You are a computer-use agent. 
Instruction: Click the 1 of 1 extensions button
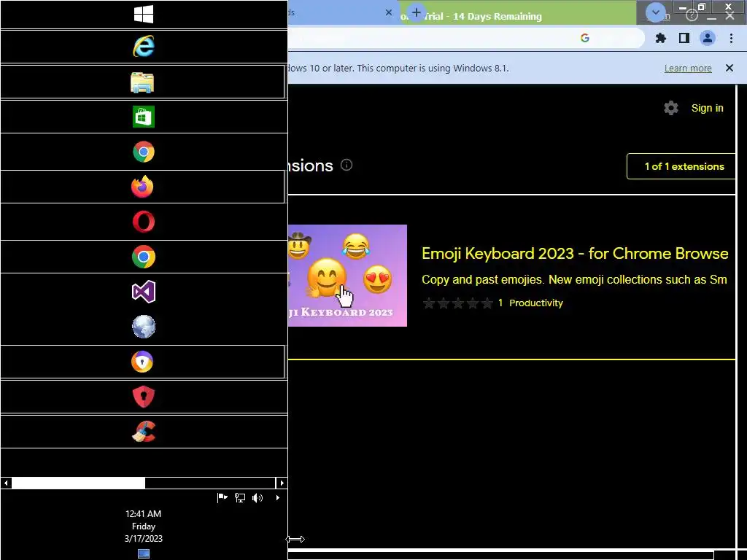pyautogui.click(x=681, y=166)
